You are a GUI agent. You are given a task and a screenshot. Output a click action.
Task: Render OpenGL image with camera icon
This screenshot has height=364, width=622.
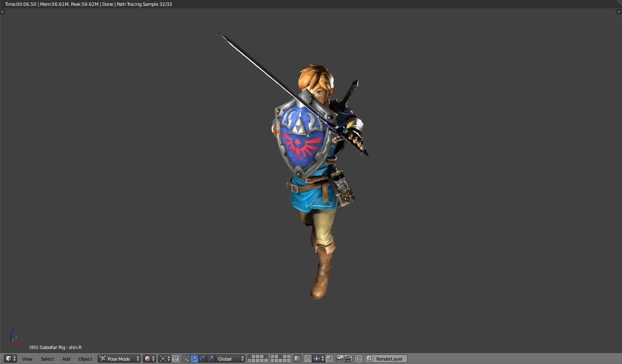[x=340, y=359]
